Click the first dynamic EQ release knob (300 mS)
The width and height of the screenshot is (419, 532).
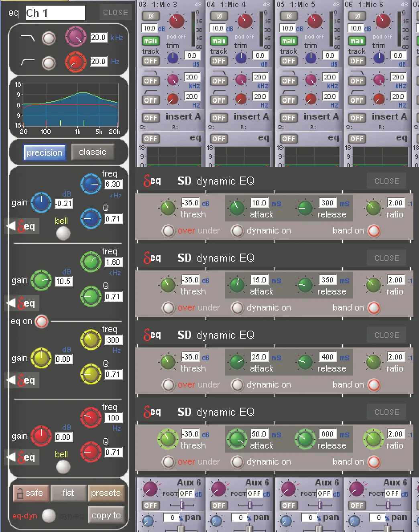coord(305,208)
